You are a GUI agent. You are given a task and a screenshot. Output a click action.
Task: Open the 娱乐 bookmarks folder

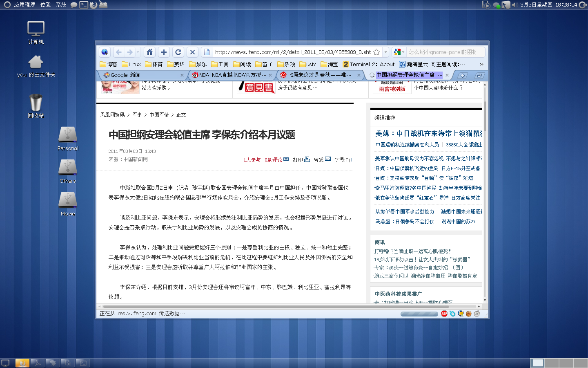click(198, 64)
